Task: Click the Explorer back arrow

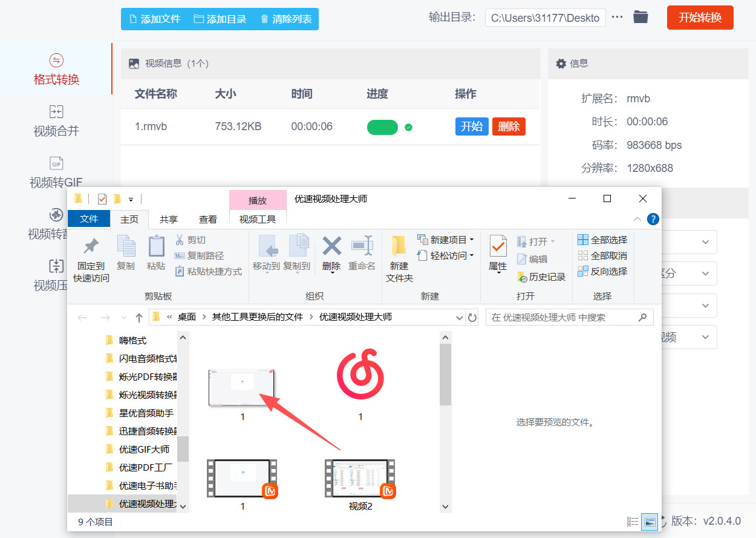Action: [x=82, y=317]
